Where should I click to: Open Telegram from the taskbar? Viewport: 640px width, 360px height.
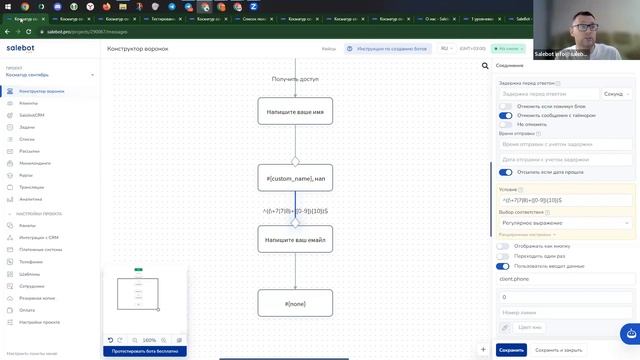click(x=172, y=7)
